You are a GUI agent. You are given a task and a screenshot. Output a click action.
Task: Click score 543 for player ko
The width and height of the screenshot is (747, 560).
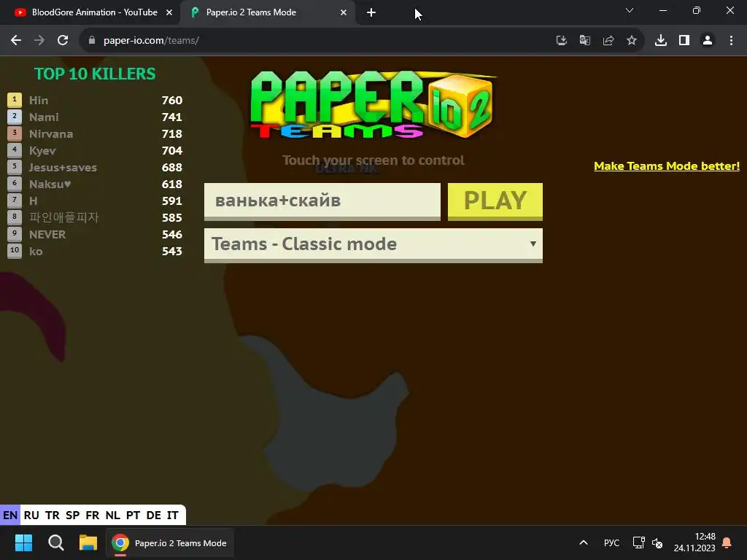(172, 252)
